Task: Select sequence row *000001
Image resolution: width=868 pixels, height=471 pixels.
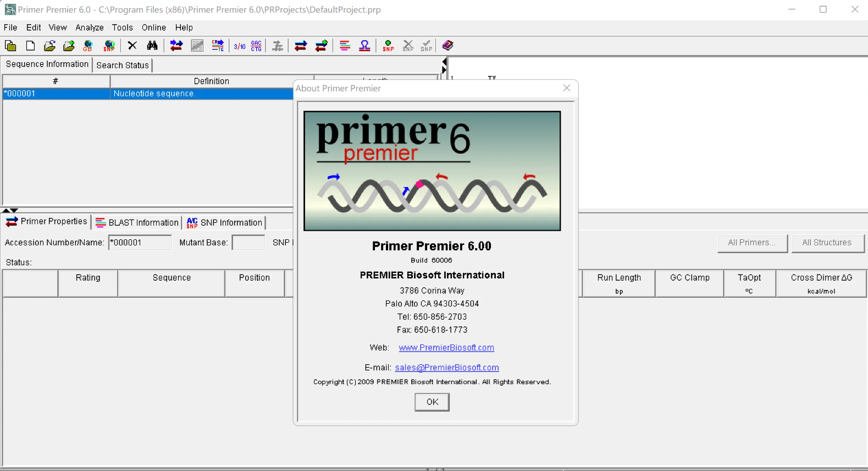Action: (148, 94)
